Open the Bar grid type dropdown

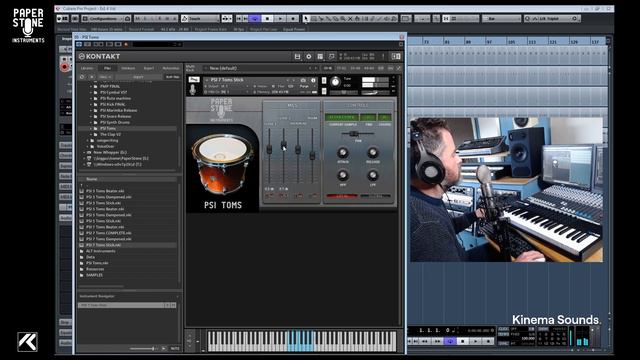501,18
